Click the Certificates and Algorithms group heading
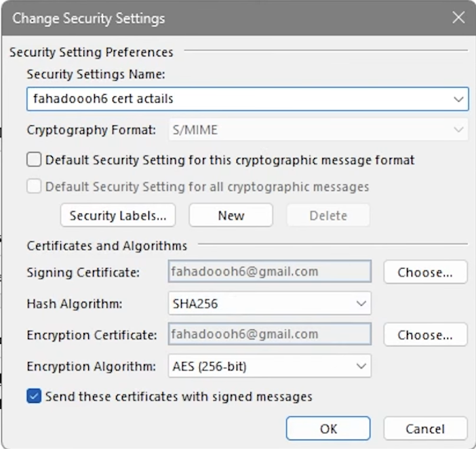The image size is (476, 449). coord(107,246)
